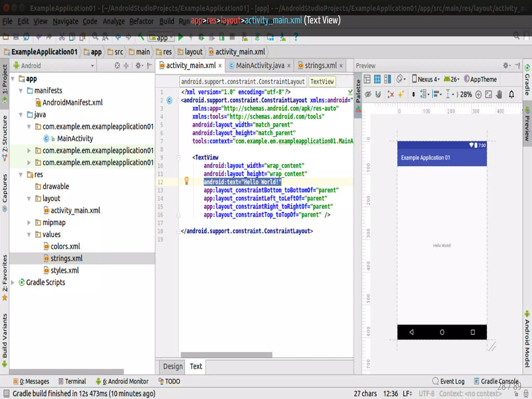Click the editor horizontal scrollbar
Viewport: 532px width, 399px height.
tap(227, 355)
